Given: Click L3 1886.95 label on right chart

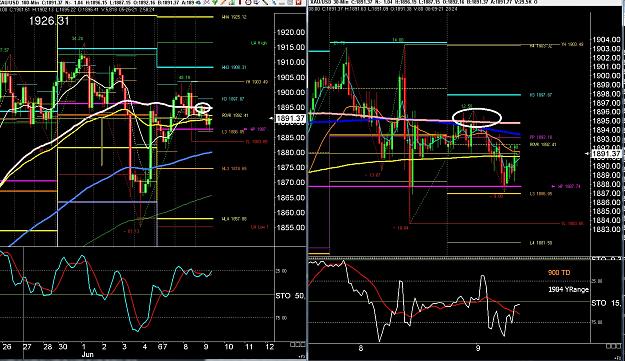Looking at the screenshot, I should click(541, 194).
